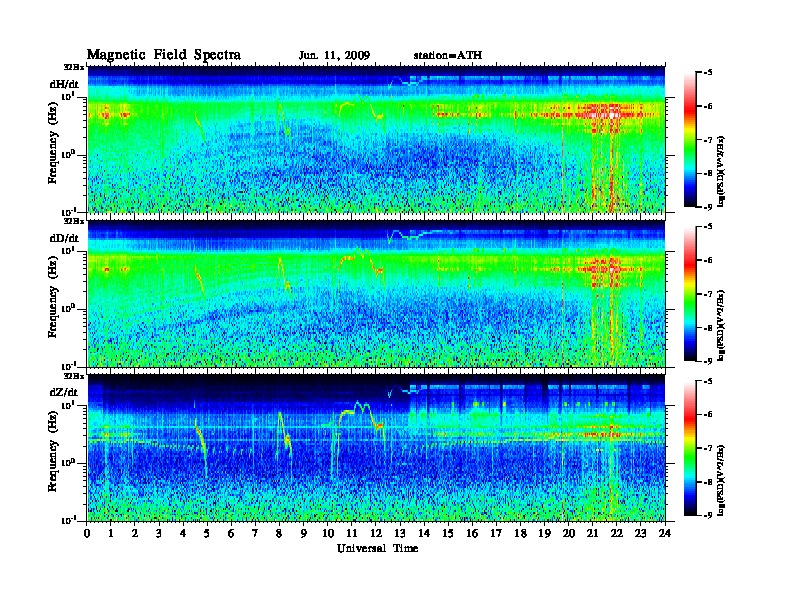Click hour tick label 22 on time axis
This screenshot has height=612, width=792.
tap(617, 534)
